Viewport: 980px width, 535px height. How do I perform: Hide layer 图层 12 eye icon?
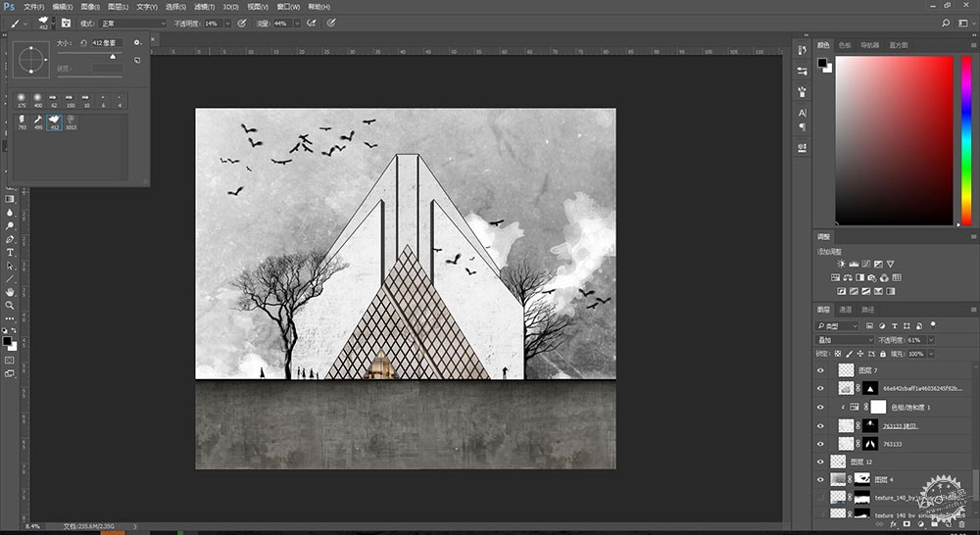(820, 462)
